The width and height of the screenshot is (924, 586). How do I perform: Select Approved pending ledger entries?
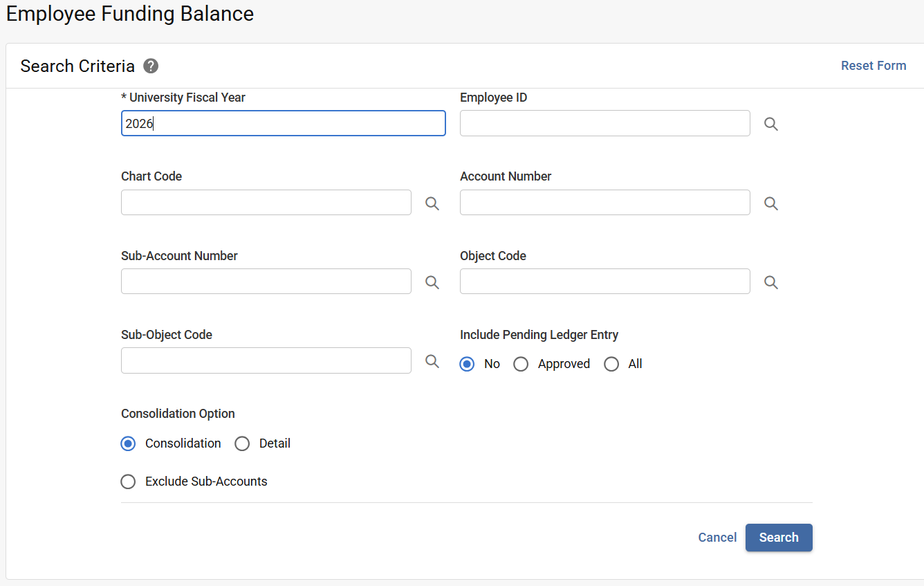click(x=521, y=363)
